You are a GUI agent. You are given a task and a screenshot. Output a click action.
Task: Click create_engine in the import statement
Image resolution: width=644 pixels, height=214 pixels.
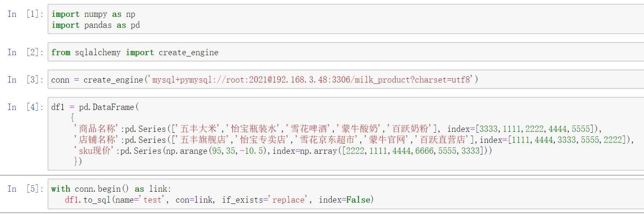click(x=188, y=53)
